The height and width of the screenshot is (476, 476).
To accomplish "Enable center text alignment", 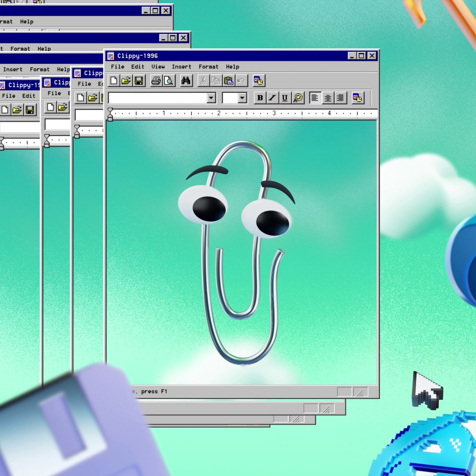I will pos(328,98).
